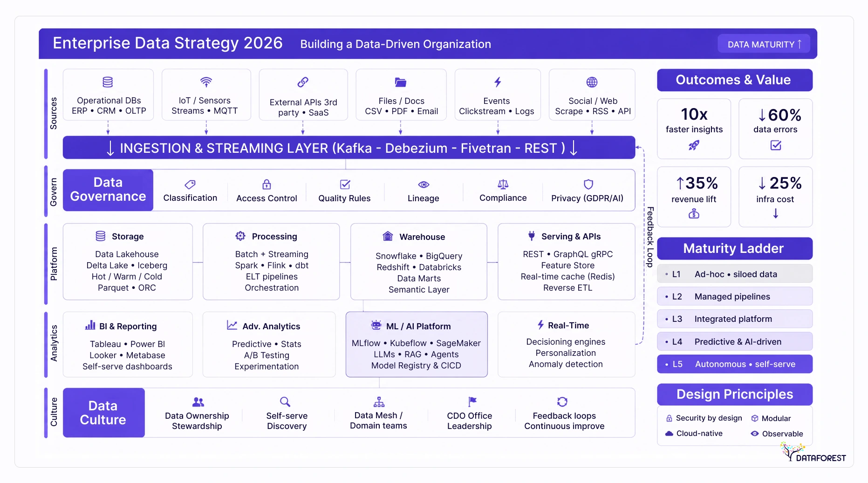Click the Warehouse building icon
868x483 pixels.
click(x=388, y=236)
